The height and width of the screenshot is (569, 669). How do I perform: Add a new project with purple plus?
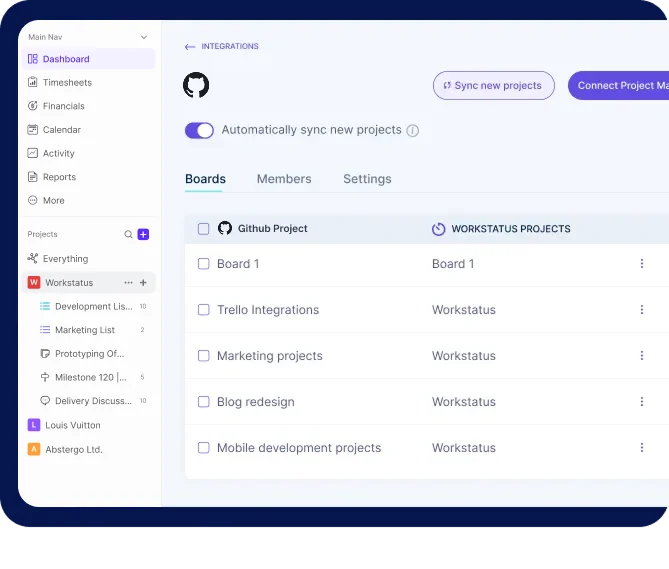click(x=143, y=234)
